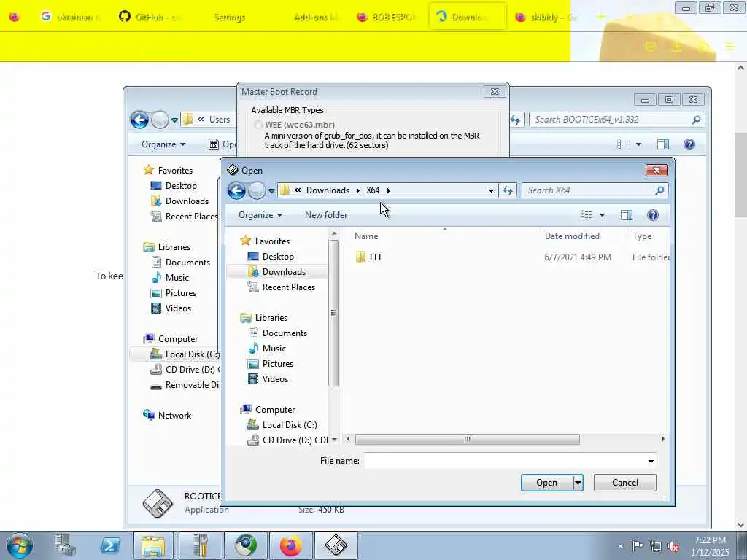Select the EFI folder icon
Screen dimensions: 747x560
360,257
